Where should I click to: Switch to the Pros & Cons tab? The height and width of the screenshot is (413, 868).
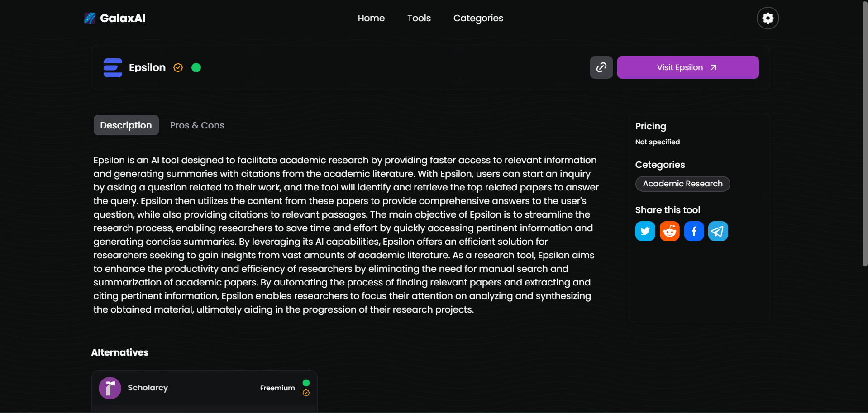pyautogui.click(x=197, y=125)
